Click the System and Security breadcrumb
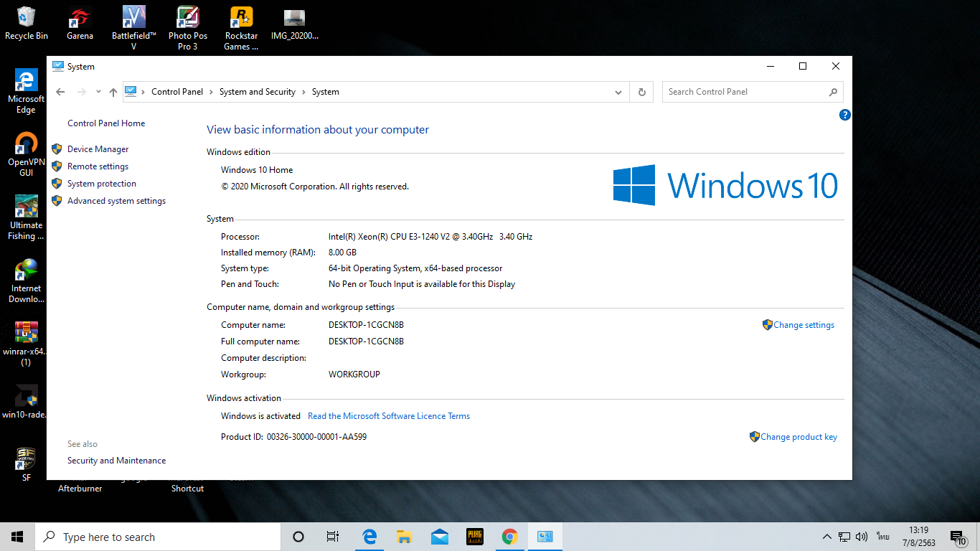 tap(258, 92)
